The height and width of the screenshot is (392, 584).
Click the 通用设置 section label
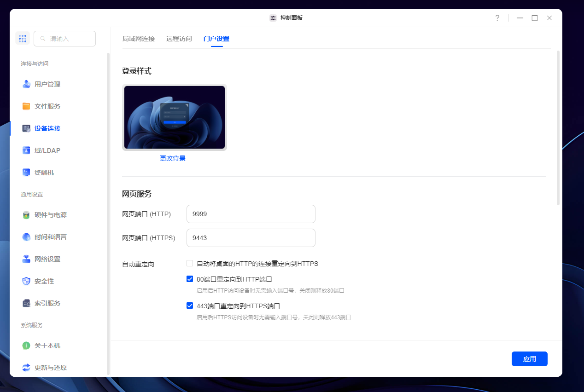(32, 195)
